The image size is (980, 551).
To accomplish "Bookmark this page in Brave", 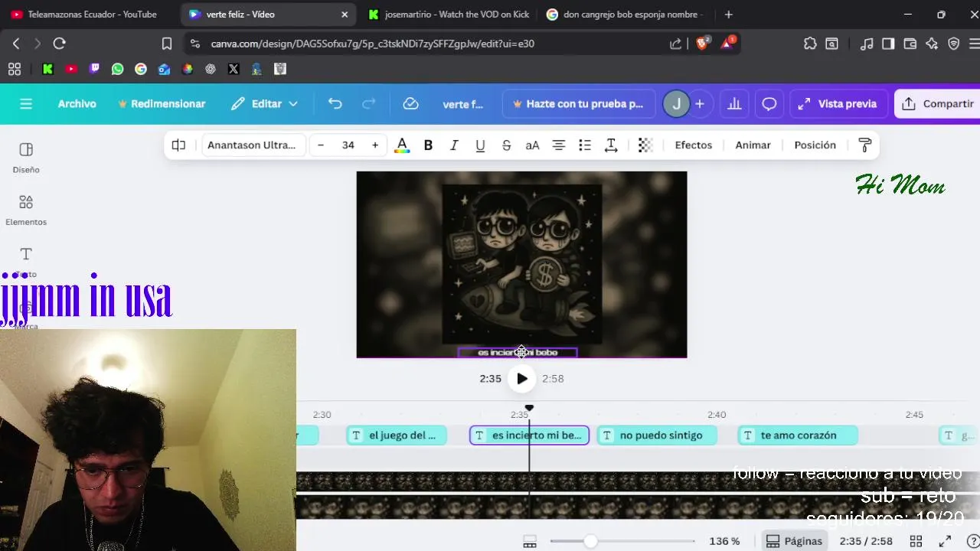I will click(167, 44).
